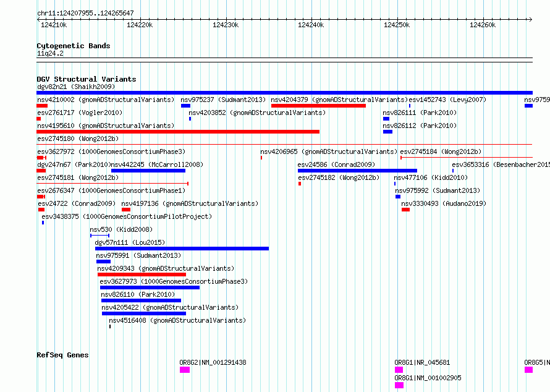Open OR8G2|NM_001291438 gene label
Screen dimensions: 550x392
coord(213,362)
